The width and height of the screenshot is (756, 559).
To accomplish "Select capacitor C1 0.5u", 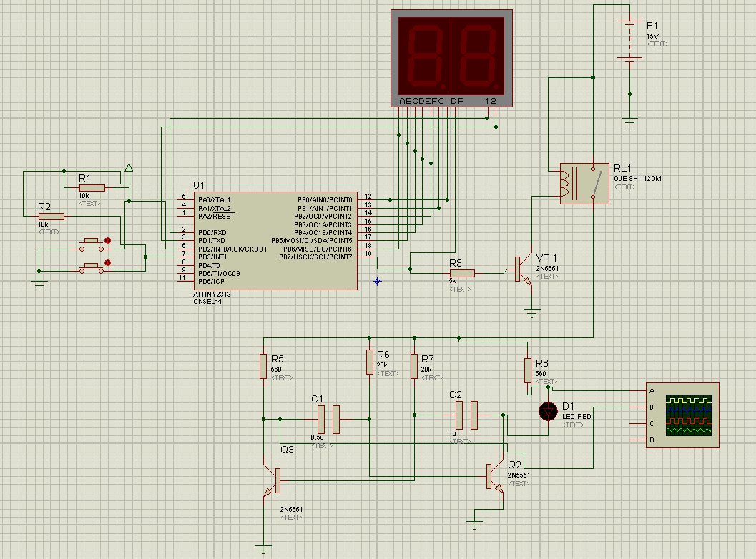I will 328,420.
